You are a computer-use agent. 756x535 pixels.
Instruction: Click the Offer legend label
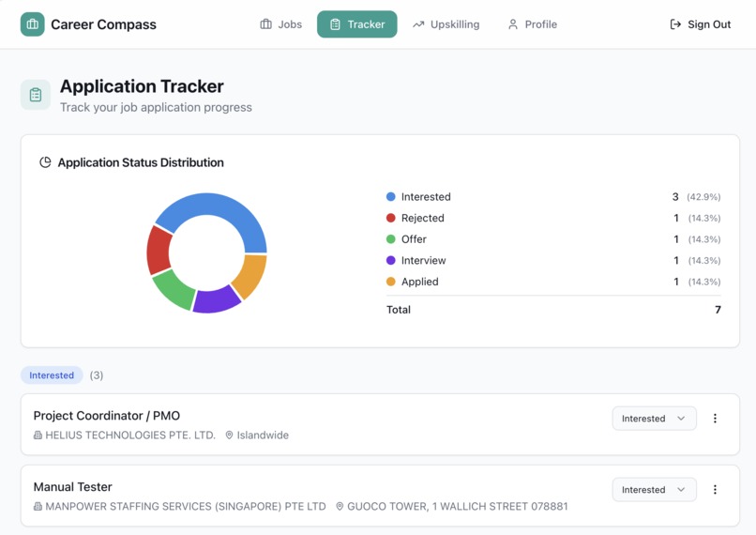point(414,239)
